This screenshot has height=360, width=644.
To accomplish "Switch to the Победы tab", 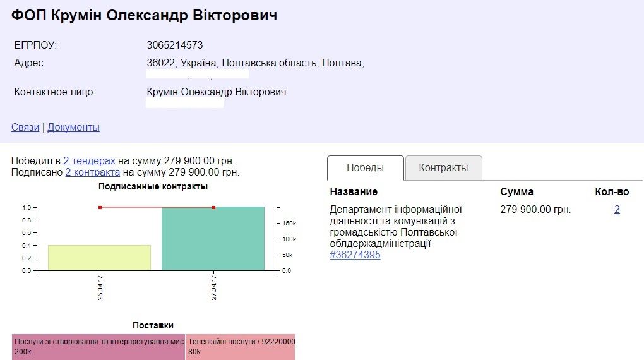I will (365, 168).
